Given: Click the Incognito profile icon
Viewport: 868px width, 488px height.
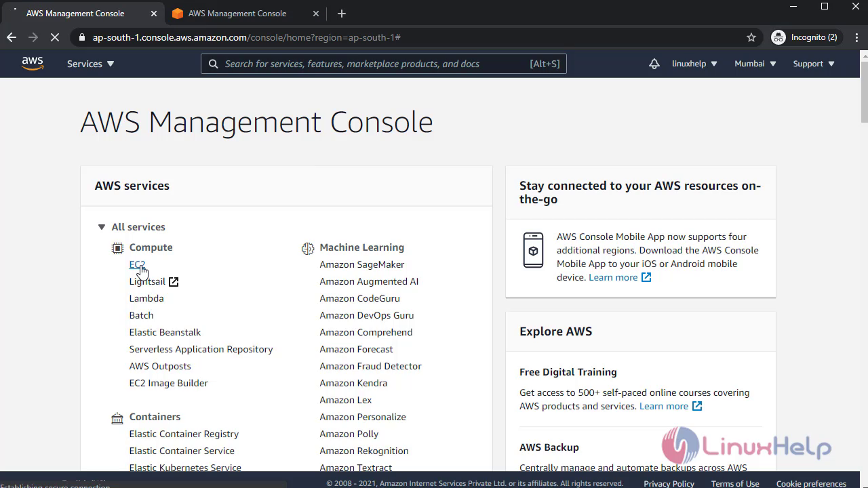Looking at the screenshot, I should (778, 37).
